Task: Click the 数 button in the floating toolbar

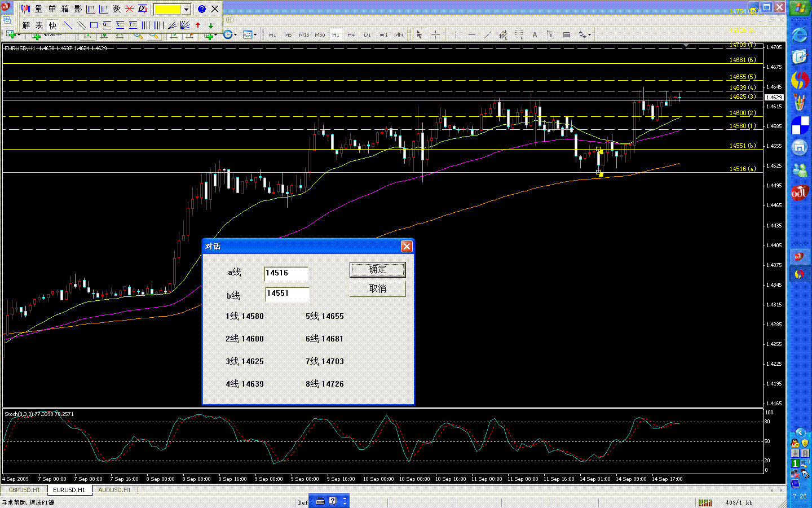Action: coord(117,9)
